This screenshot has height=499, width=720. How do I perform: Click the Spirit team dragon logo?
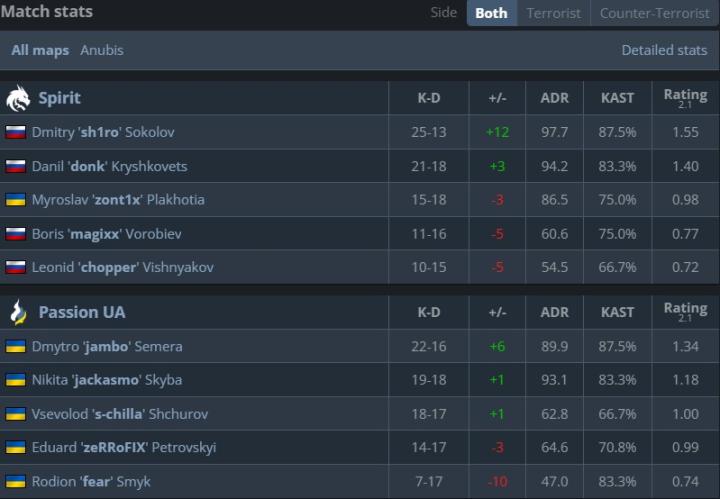(x=18, y=98)
